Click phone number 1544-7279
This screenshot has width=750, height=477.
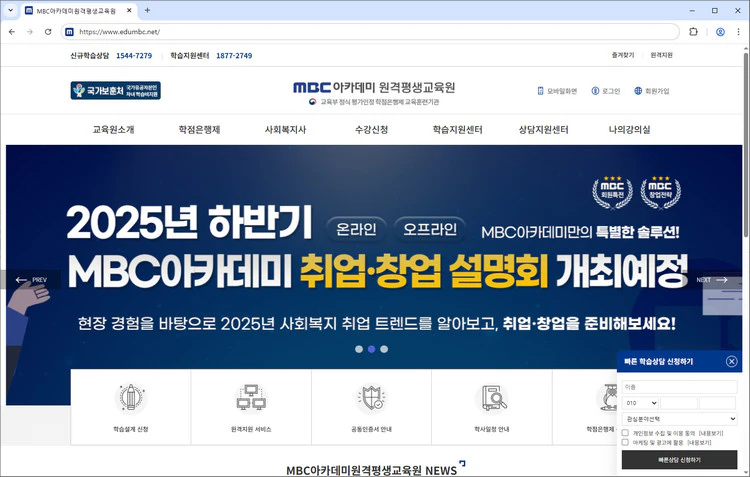(134, 55)
